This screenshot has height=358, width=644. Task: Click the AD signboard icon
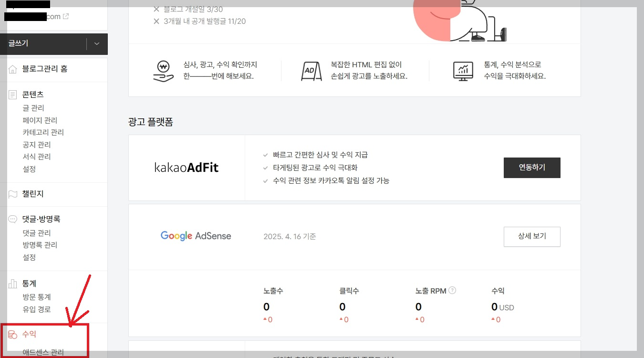point(311,71)
